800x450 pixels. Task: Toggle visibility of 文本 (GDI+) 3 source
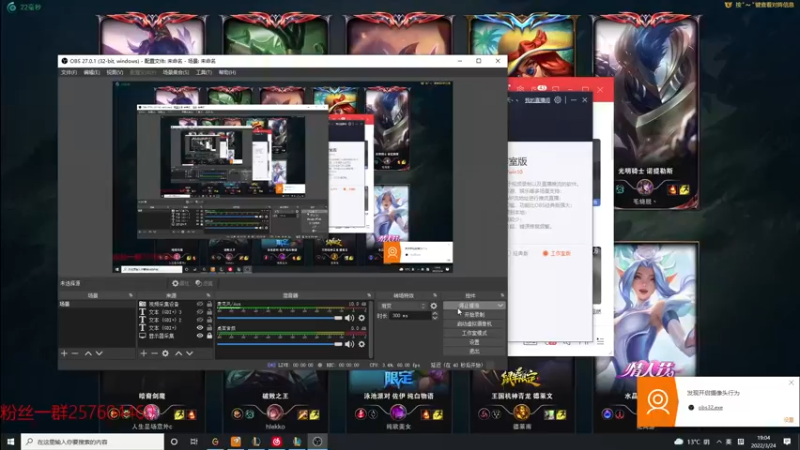(x=200, y=312)
